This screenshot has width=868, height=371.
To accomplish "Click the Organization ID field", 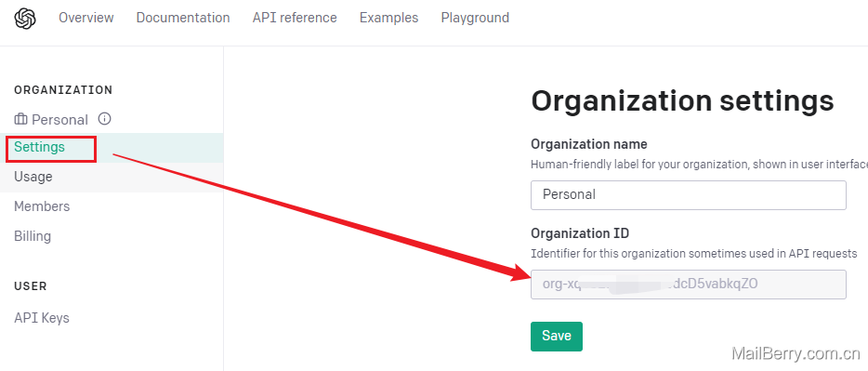I will pyautogui.click(x=688, y=285).
